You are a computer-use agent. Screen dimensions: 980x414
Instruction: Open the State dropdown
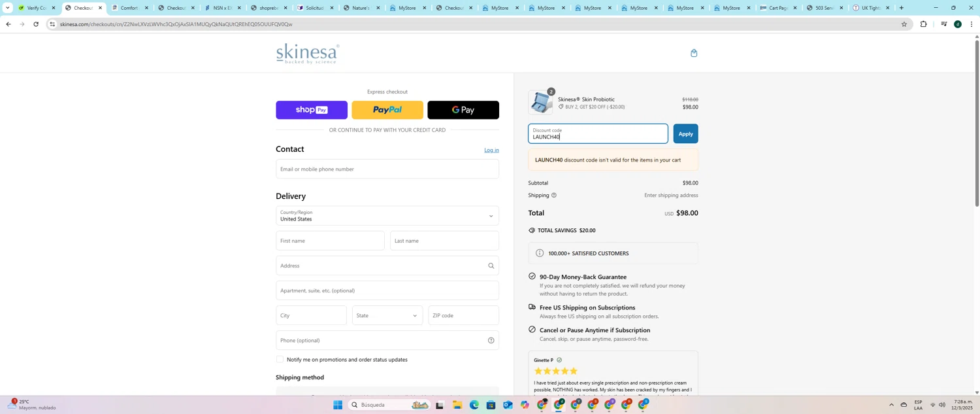tap(387, 315)
